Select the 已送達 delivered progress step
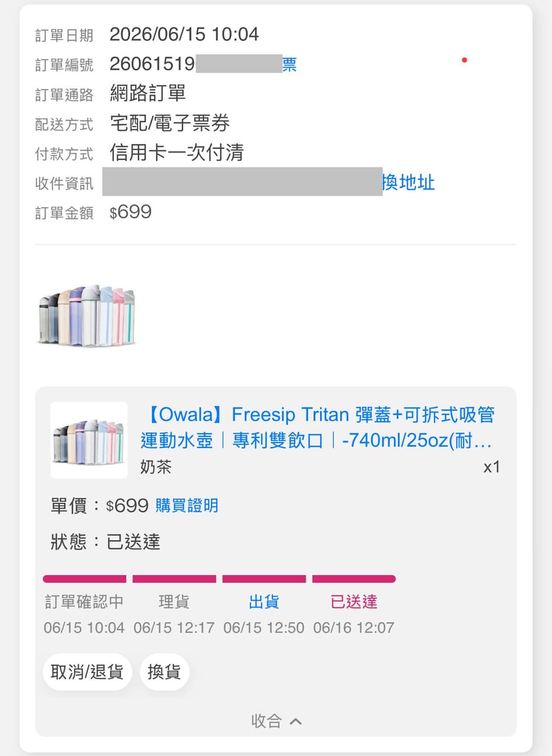This screenshot has width=552, height=756. (354, 602)
